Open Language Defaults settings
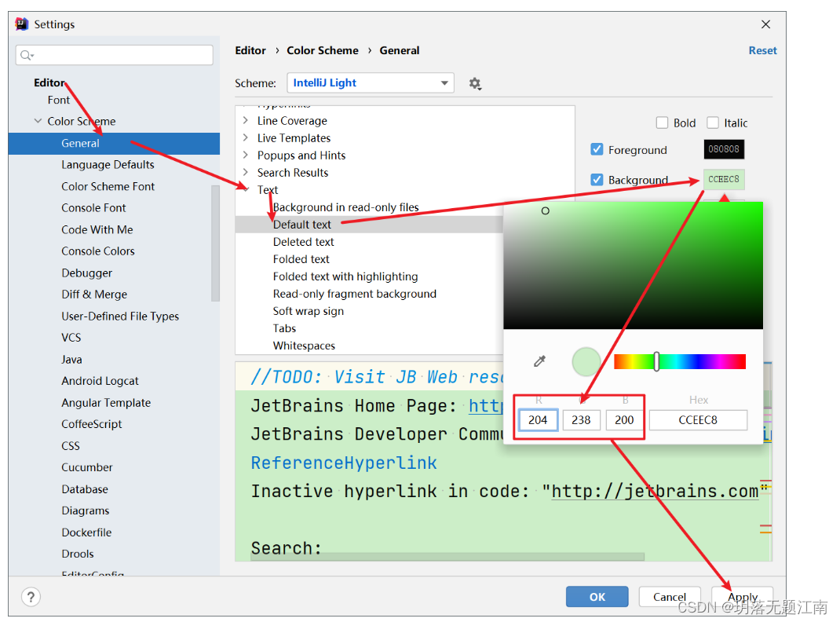The height and width of the screenshot is (622, 840). pyautogui.click(x=108, y=165)
